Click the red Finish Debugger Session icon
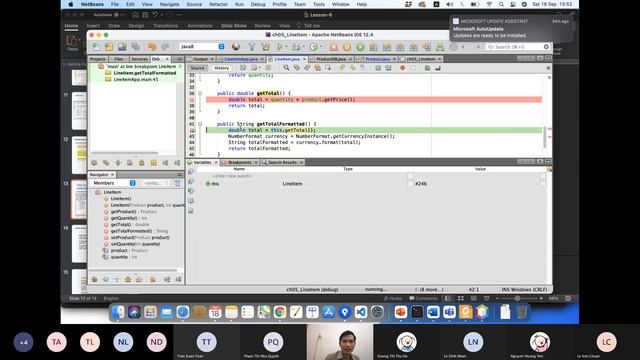Image resolution: width=640 pixels, height=360 pixels. [334, 47]
